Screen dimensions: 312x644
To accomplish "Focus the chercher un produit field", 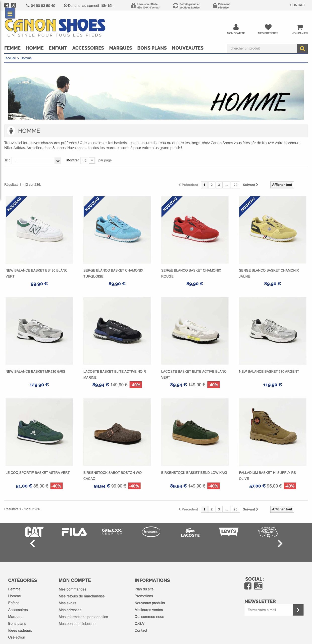I will tap(262, 49).
